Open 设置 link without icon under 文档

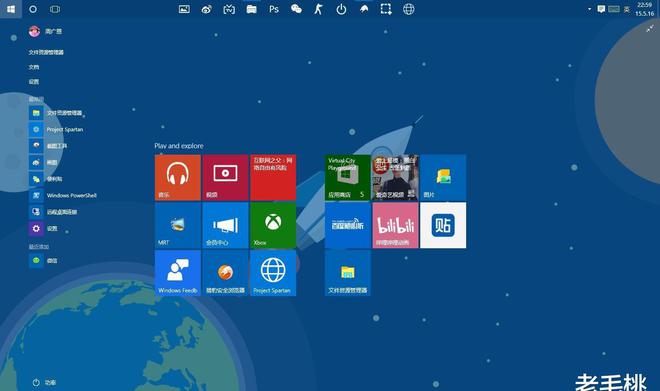34,82
